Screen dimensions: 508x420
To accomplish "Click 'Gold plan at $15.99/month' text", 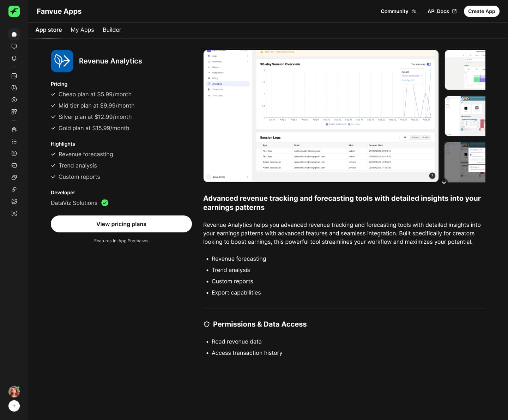I will tap(94, 128).
